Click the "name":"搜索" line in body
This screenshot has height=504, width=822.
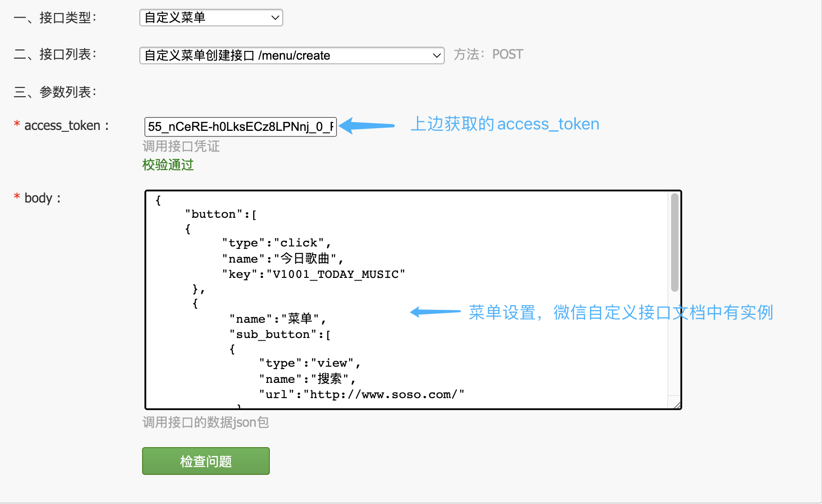(307, 379)
